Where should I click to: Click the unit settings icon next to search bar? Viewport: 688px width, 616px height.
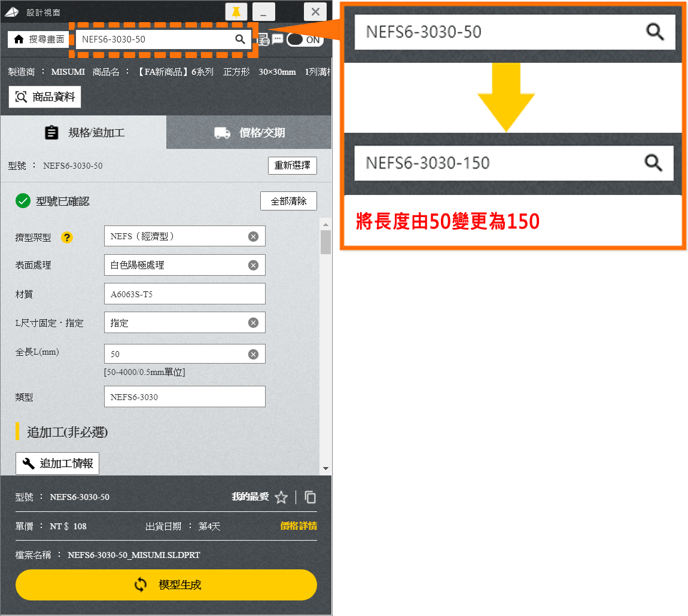tap(263, 39)
